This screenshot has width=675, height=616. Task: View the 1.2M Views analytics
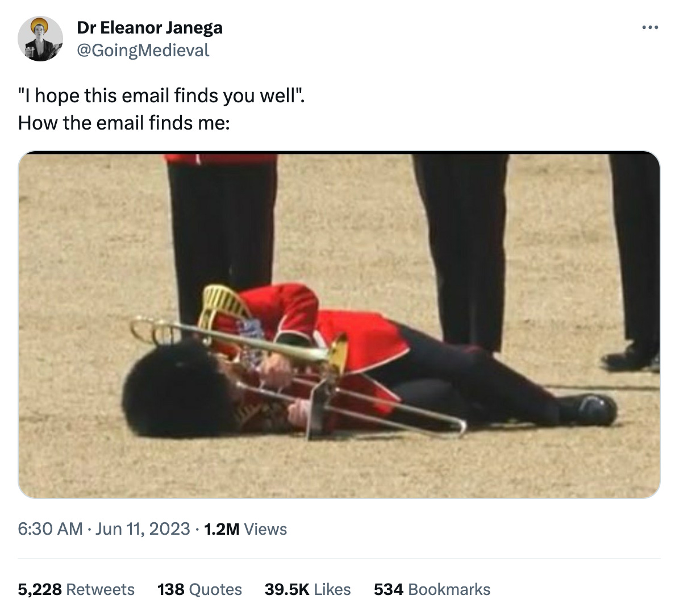click(x=245, y=528)
